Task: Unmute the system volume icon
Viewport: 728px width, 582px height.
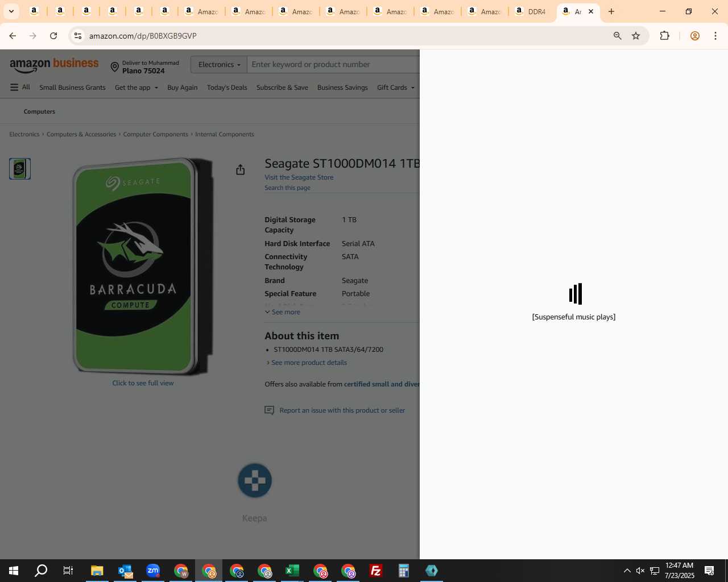Action: pos(640,571)
